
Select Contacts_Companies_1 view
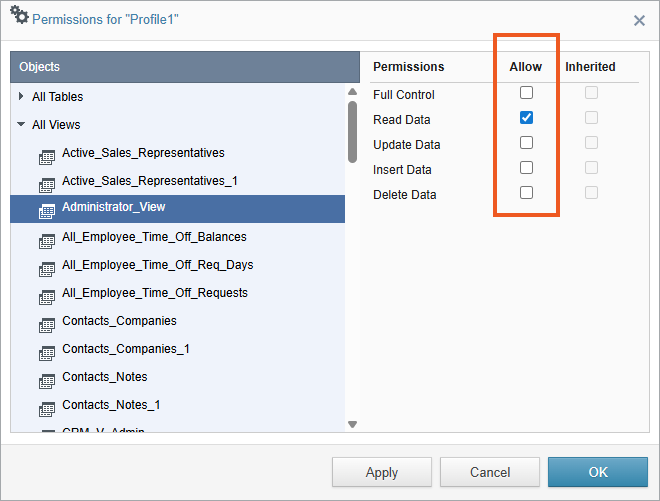pos(126,349)
